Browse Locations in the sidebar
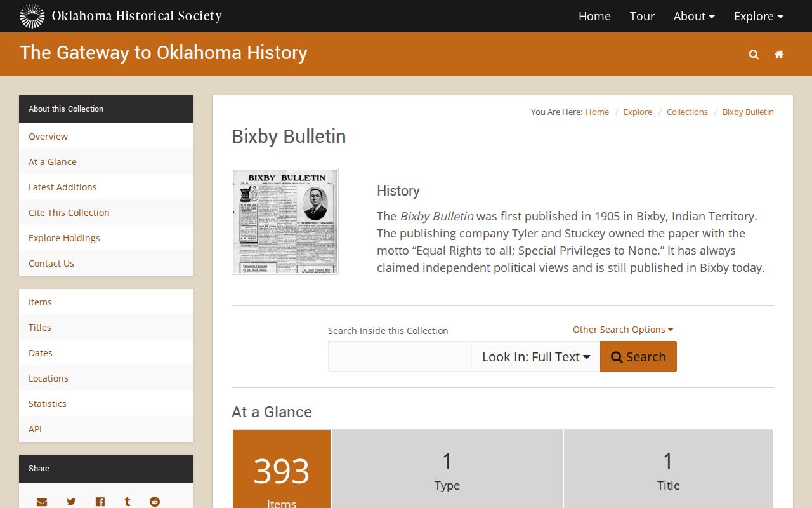 point(106,378)
